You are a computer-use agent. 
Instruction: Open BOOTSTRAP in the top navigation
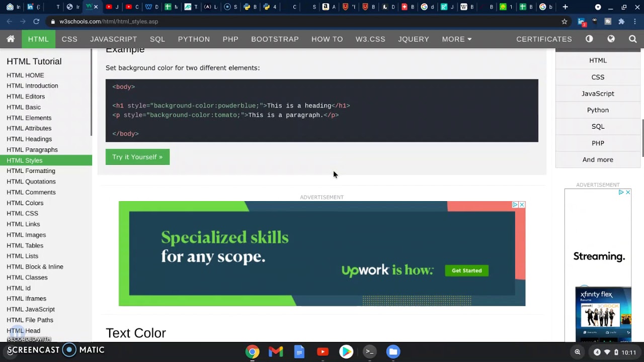click(275, 39)
